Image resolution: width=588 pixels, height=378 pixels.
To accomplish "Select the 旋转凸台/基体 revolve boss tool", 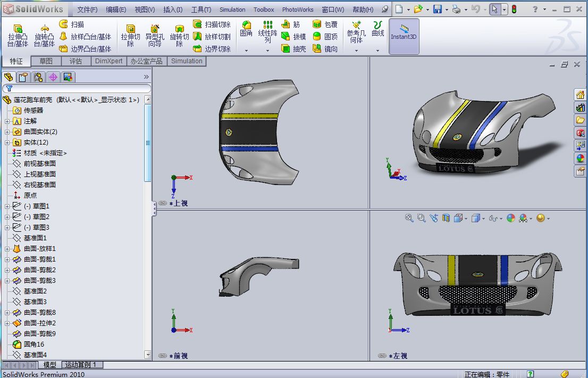I will (44, 36).
